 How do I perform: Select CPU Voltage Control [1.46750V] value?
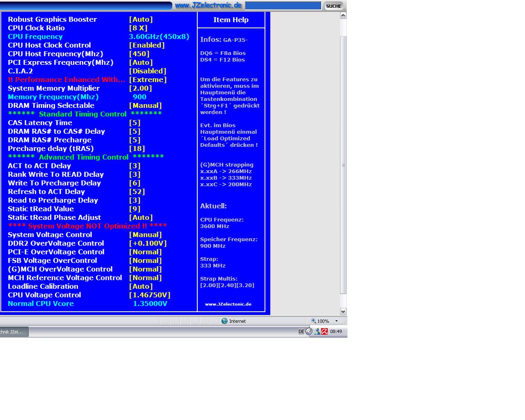click(150, 295)
